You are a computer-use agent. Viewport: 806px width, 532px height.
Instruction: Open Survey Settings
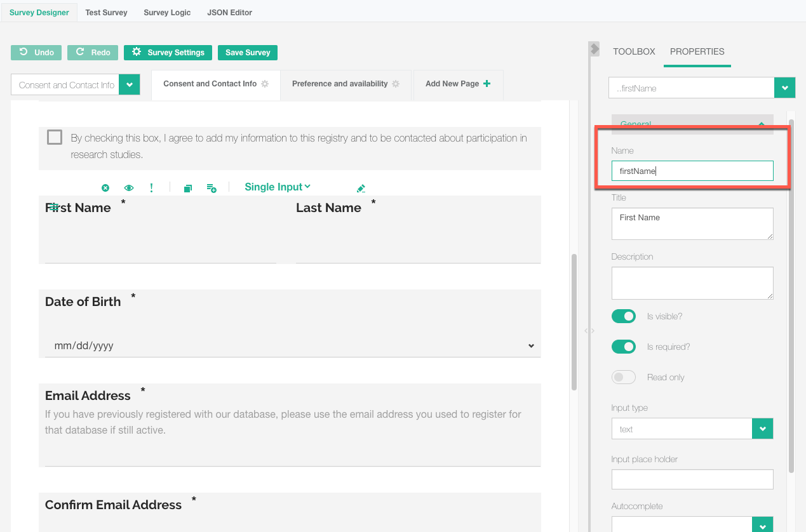[168, 53]
